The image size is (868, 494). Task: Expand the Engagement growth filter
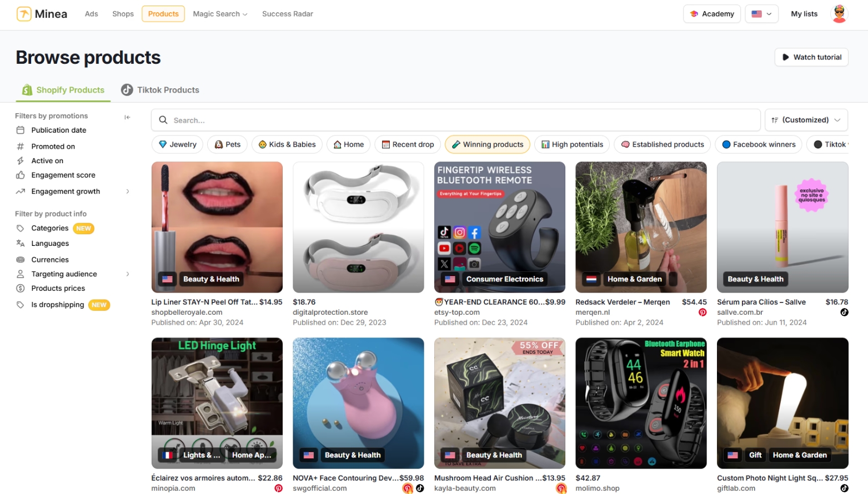click(x=128, y=191)
